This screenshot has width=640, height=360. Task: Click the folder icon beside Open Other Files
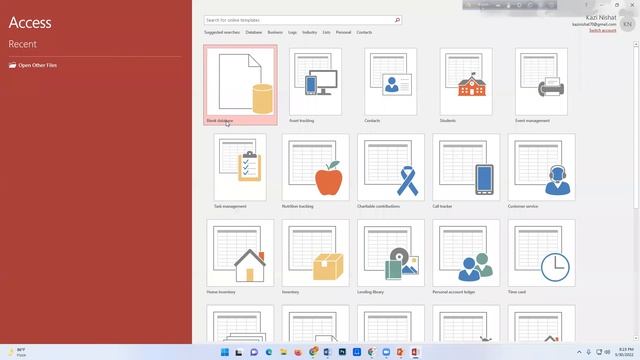tap(13, 65)
